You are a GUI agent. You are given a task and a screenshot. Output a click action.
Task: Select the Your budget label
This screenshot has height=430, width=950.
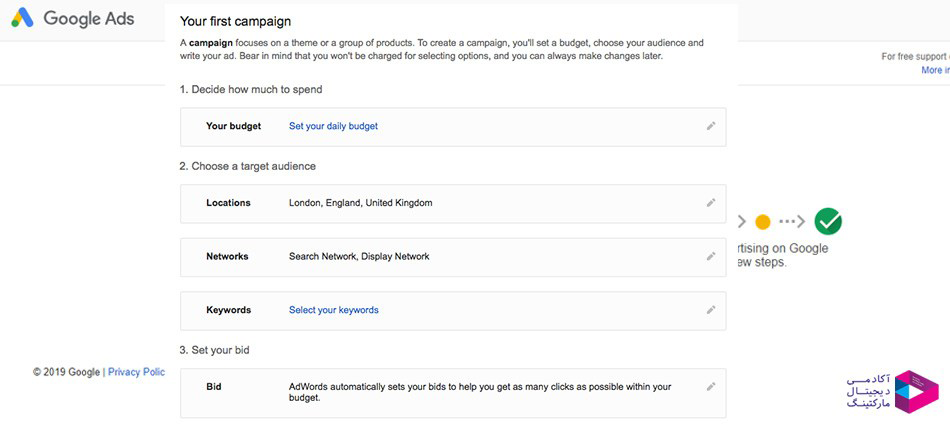coord(233,126)
